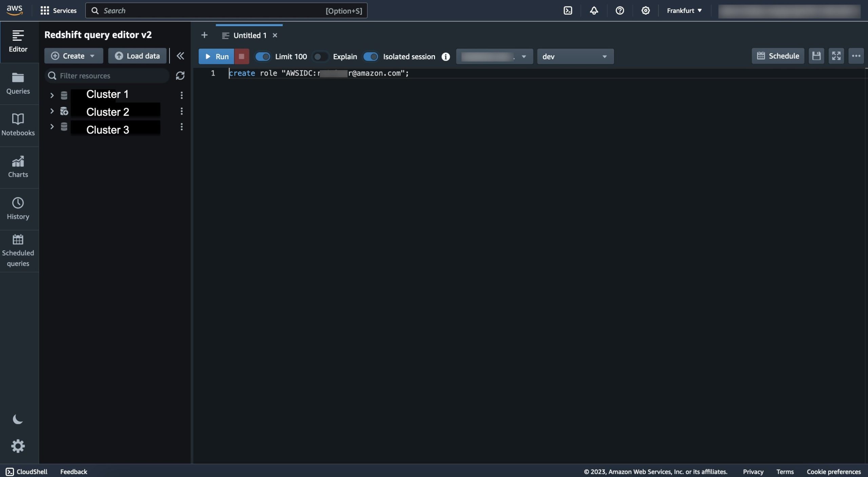Click the Save query icon

pos(816,56)
